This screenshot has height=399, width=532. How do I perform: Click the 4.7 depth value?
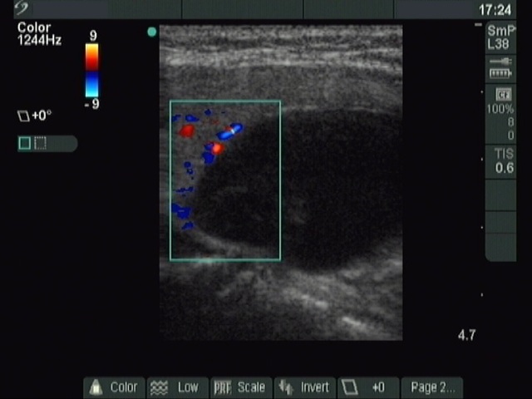(x=466, y=336)
